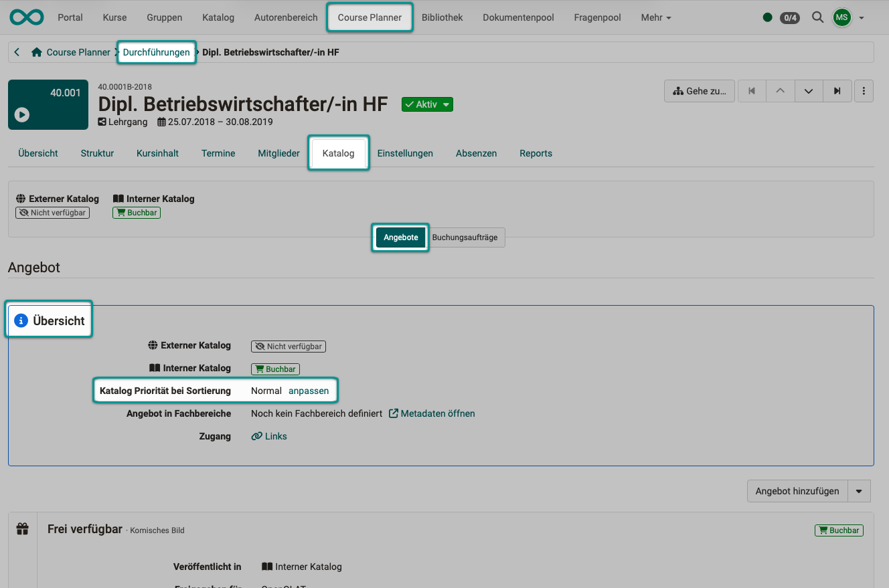The image size is (889, 588).
Task: Select the Angebote segment
Action: 400,237
